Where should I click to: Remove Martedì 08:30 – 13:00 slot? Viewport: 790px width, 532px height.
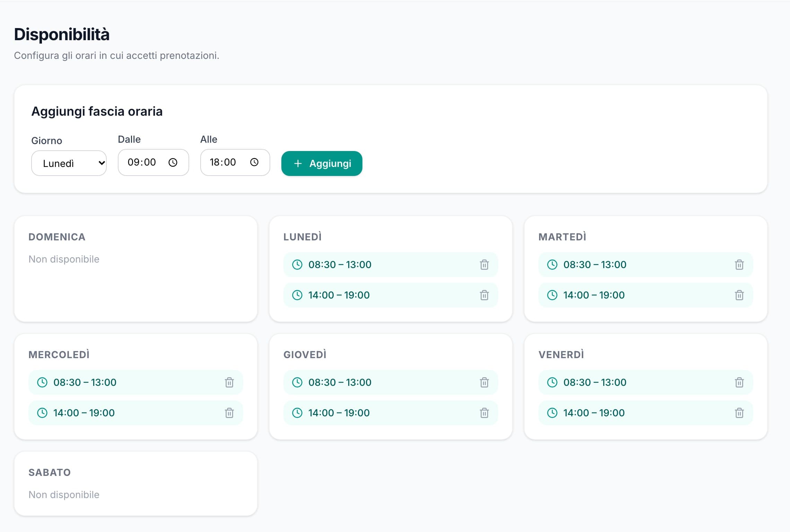739,265
